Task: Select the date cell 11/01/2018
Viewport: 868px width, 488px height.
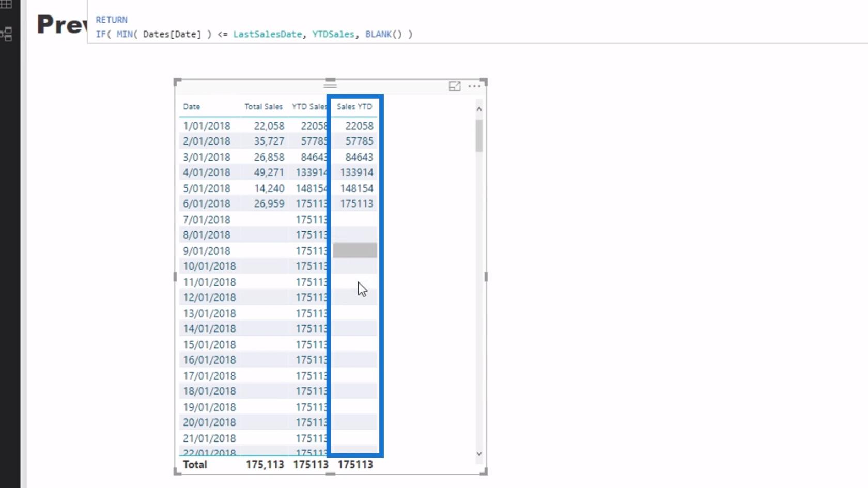Action: click(x=209, y=282)
